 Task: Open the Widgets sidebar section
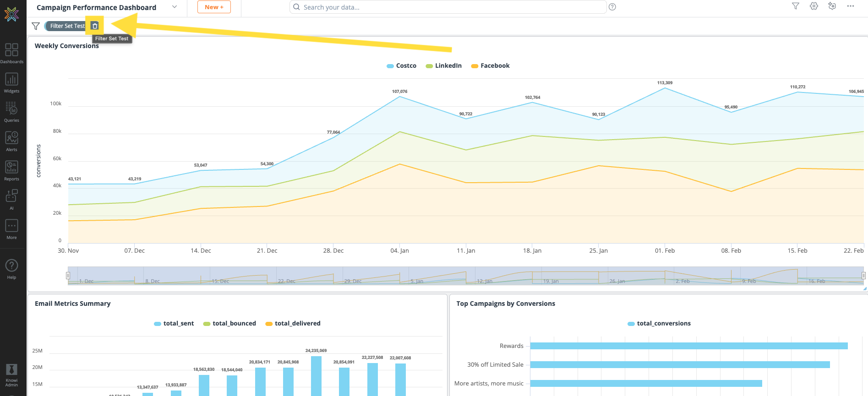(11, 82)
